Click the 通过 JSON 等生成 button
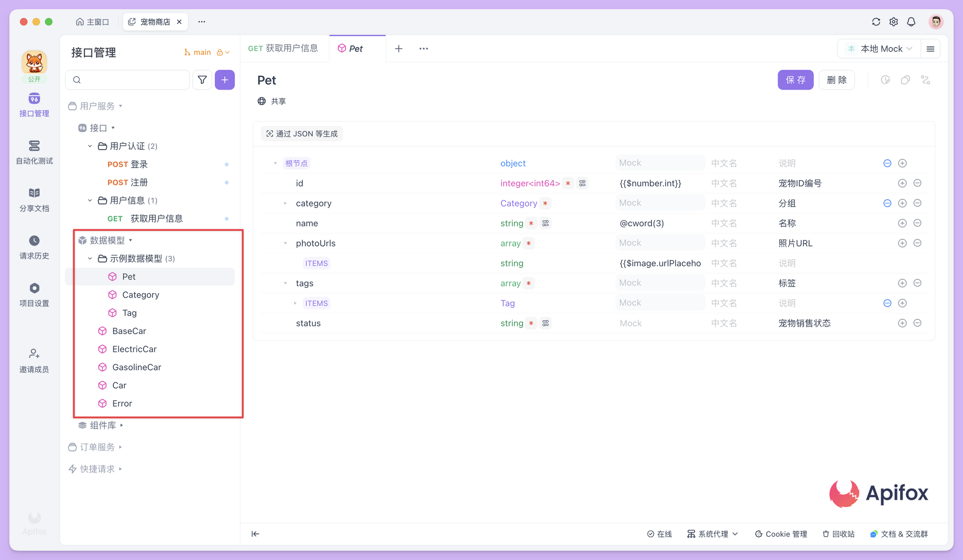 coord(301,133)
